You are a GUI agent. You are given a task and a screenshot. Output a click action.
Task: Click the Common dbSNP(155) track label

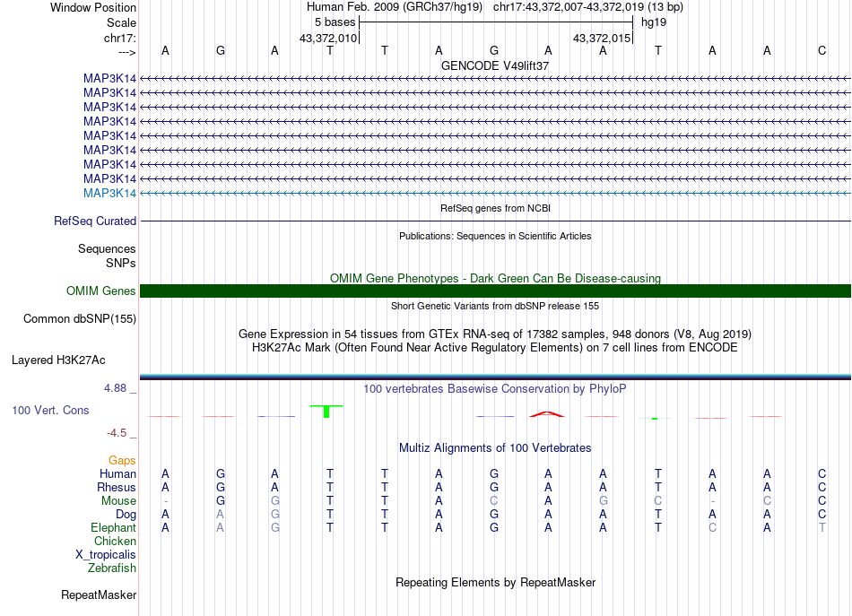point(79,319)
